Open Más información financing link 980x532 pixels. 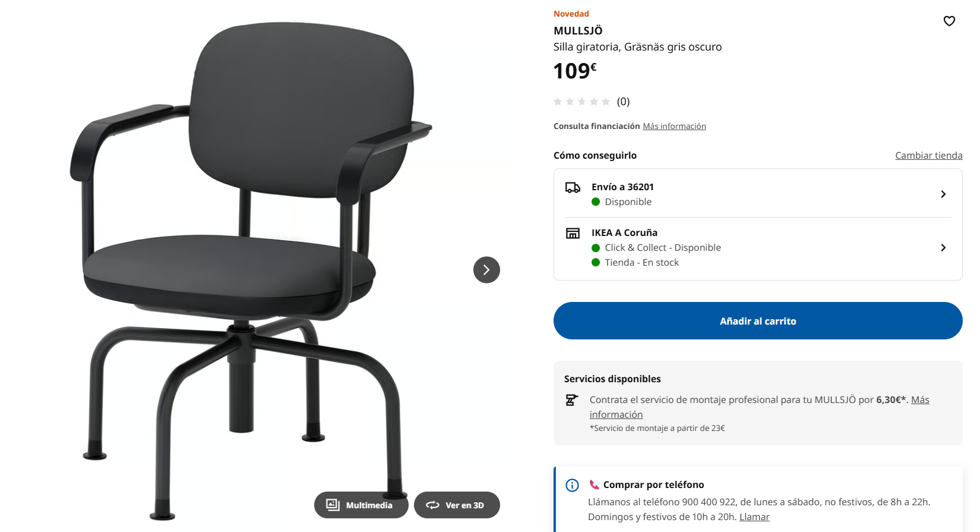coord(674,126)
